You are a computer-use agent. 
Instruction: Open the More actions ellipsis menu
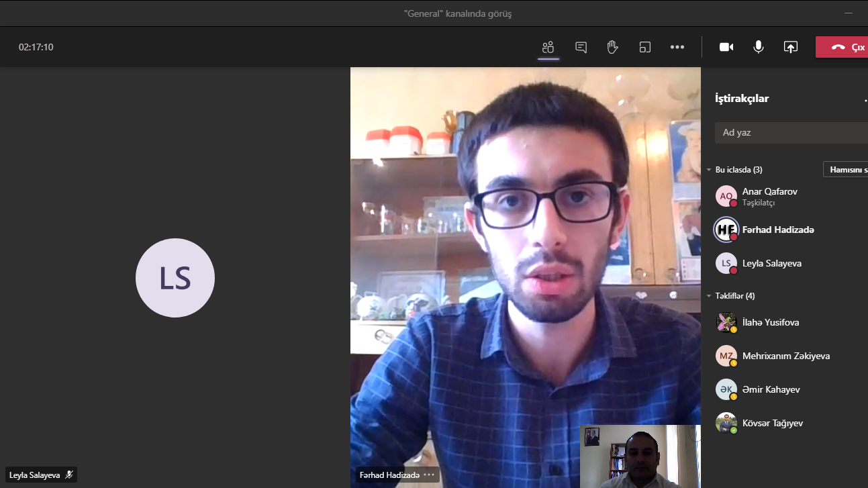(x=677, y=47)
